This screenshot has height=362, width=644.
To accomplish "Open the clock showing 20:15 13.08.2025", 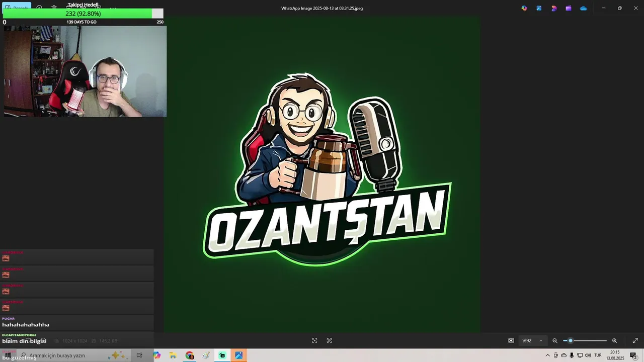I will [615, 355].
